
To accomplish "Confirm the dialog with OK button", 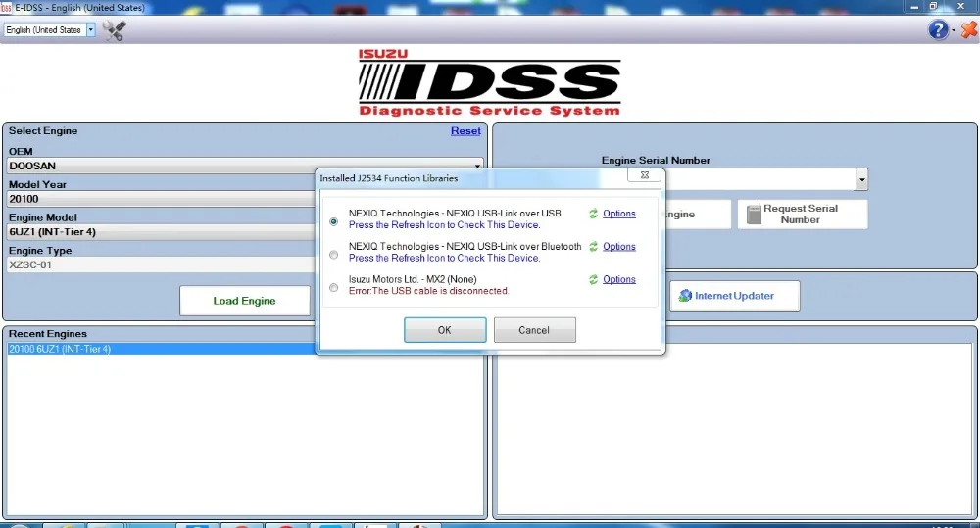I will (x=445, y=330).
